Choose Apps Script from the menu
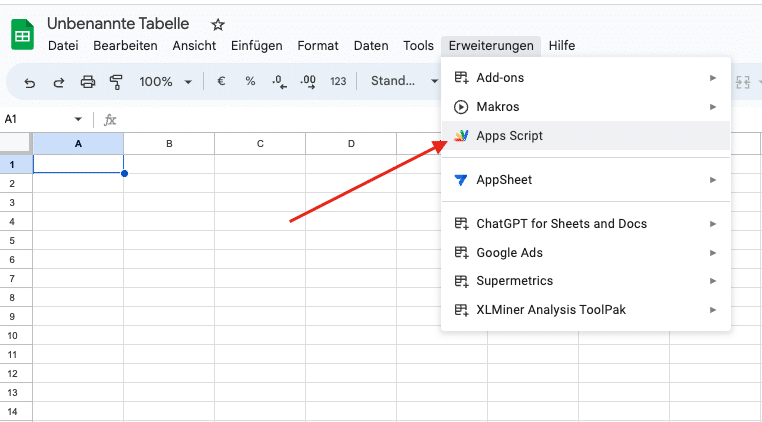762x422 pixels. (x=586, y=136)
